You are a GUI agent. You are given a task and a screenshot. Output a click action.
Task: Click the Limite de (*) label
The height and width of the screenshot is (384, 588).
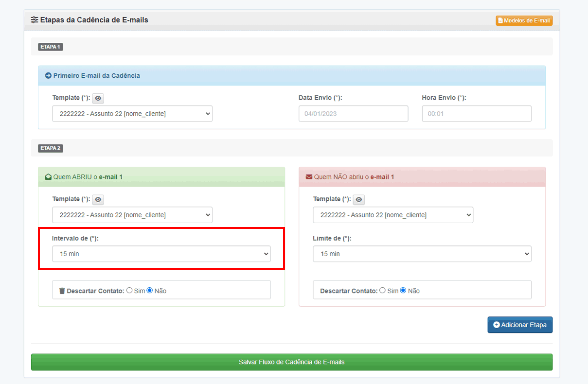[332, 239]
